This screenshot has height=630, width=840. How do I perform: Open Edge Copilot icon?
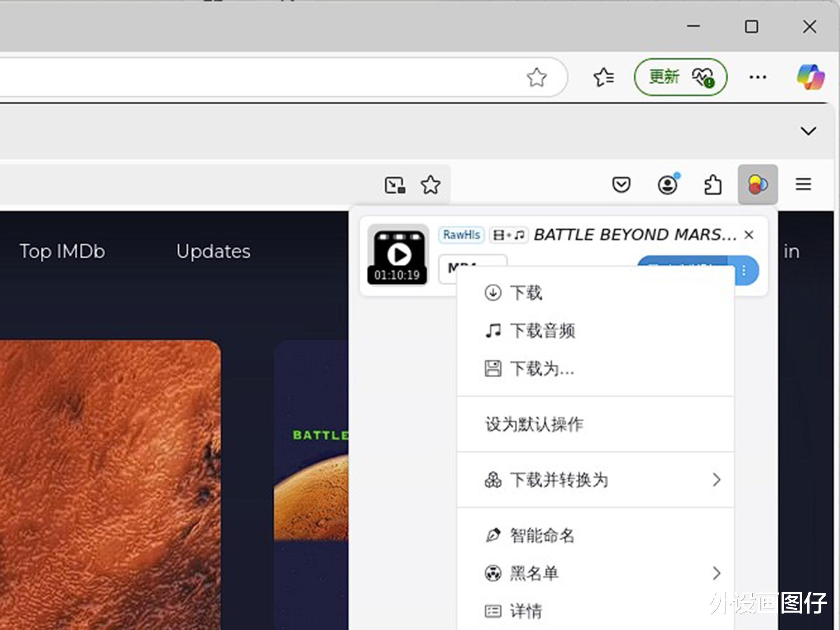coord(810,77)
